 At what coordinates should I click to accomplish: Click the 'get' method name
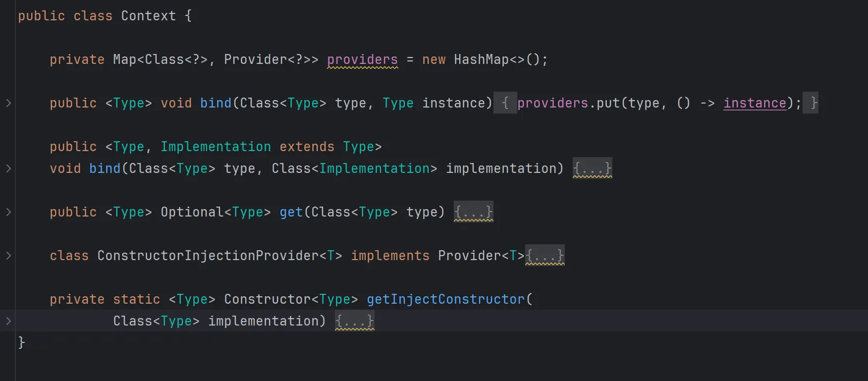tap(291, 212)
